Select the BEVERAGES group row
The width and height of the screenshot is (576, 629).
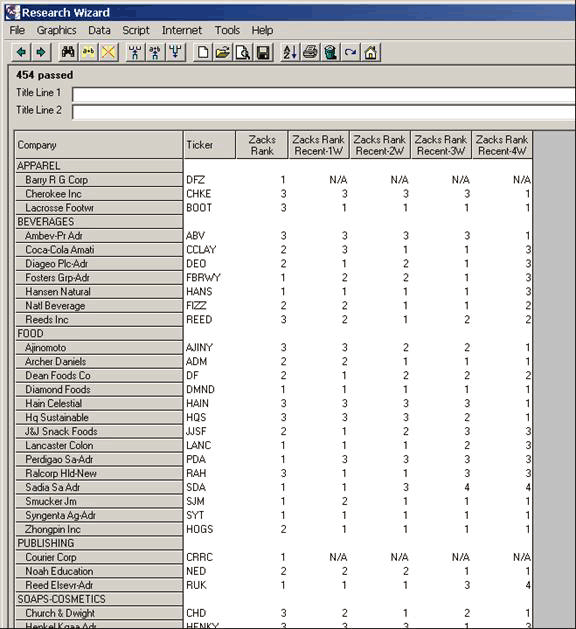[x=99, y=222]
